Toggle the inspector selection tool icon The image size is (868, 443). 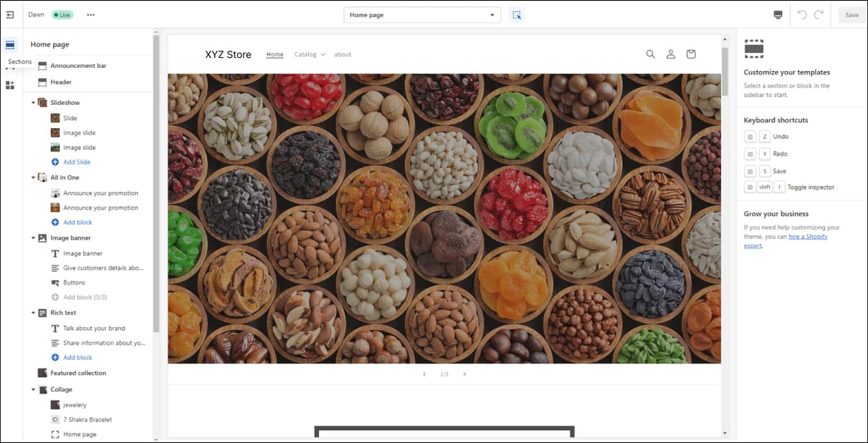[x=516, y=14]
